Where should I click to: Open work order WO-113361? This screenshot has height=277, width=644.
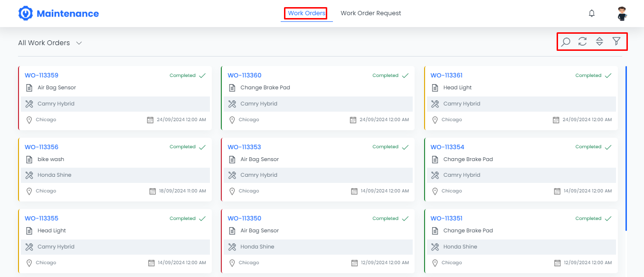[446, 75]
